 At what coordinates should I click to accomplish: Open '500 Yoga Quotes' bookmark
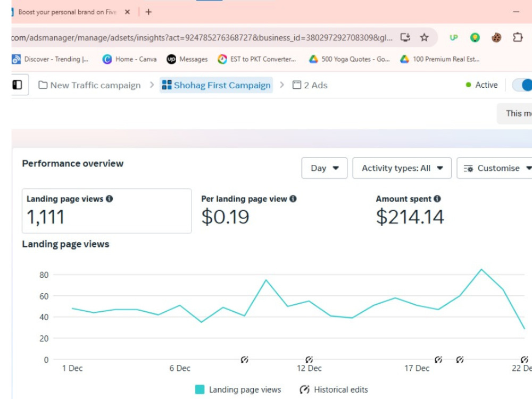(x=349, y=59)
